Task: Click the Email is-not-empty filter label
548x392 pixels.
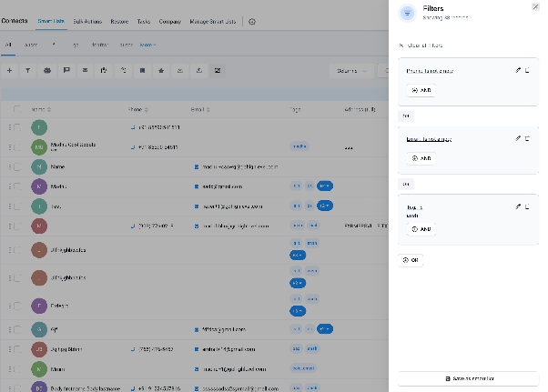Action: 429,139
